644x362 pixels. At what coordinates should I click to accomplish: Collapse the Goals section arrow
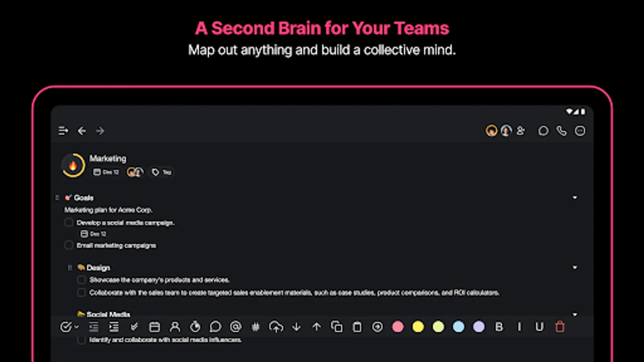[575, 197]
